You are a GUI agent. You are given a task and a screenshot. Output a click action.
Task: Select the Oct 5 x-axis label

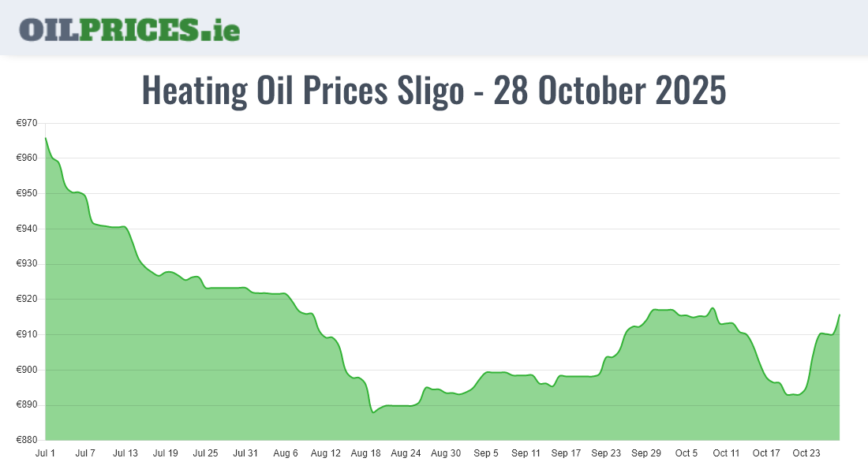[686, 453]
